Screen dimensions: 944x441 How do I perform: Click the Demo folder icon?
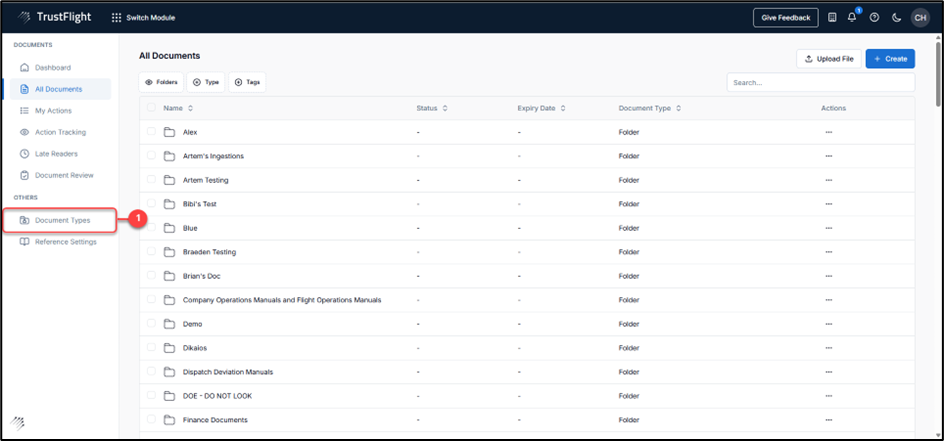[169, 324]
